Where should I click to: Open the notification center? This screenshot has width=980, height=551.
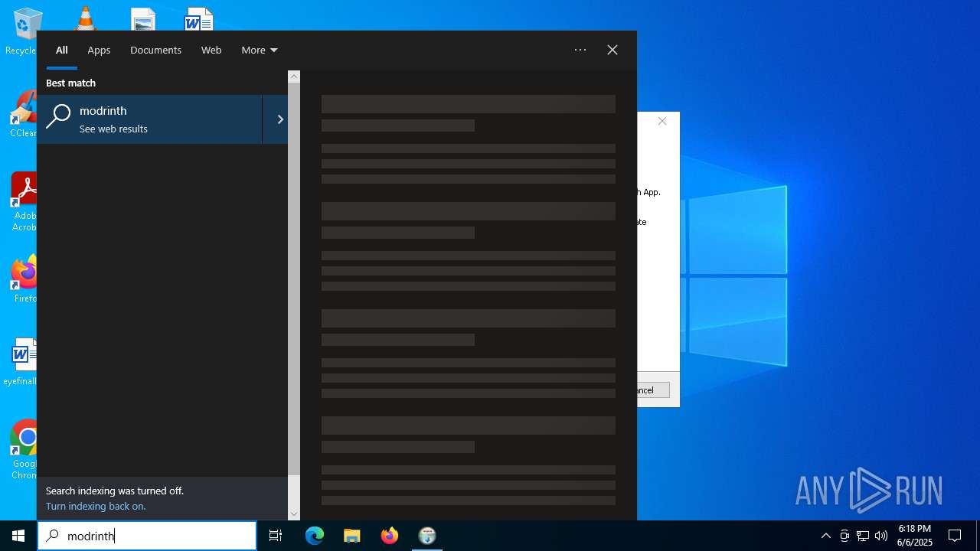pyautogui.click(x=955, y=536)
